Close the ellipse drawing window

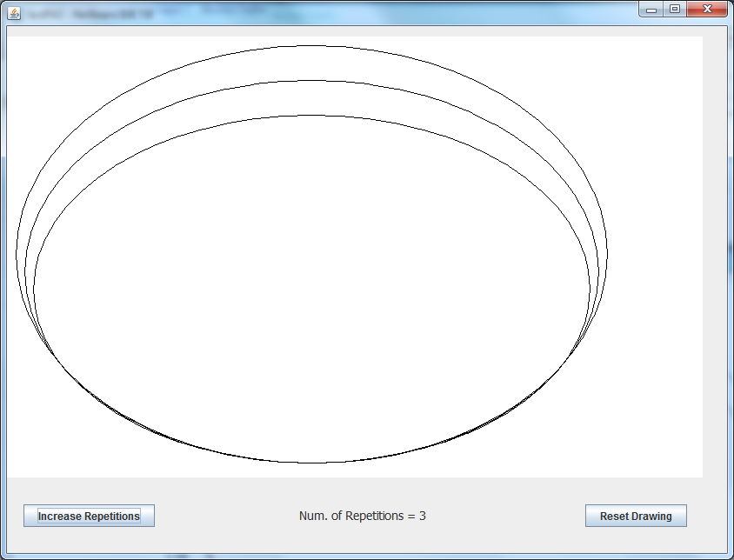707,9
